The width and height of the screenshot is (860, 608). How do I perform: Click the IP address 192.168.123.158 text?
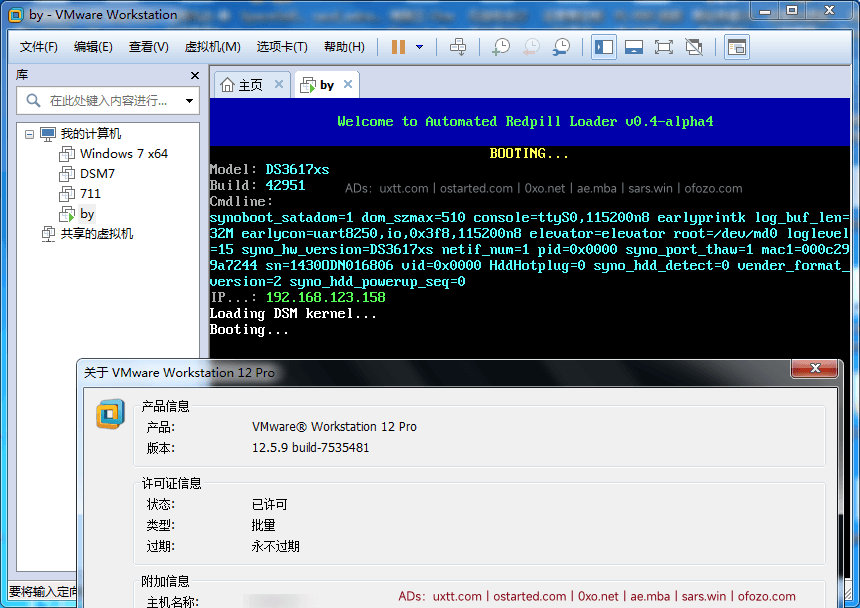(x=326, y=298)
